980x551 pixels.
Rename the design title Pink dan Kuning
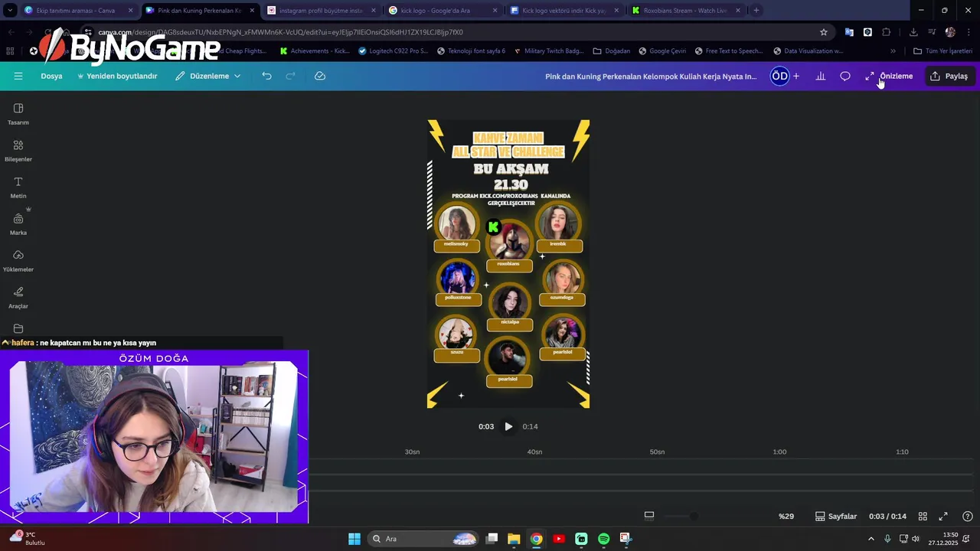[x=651, y=76]
